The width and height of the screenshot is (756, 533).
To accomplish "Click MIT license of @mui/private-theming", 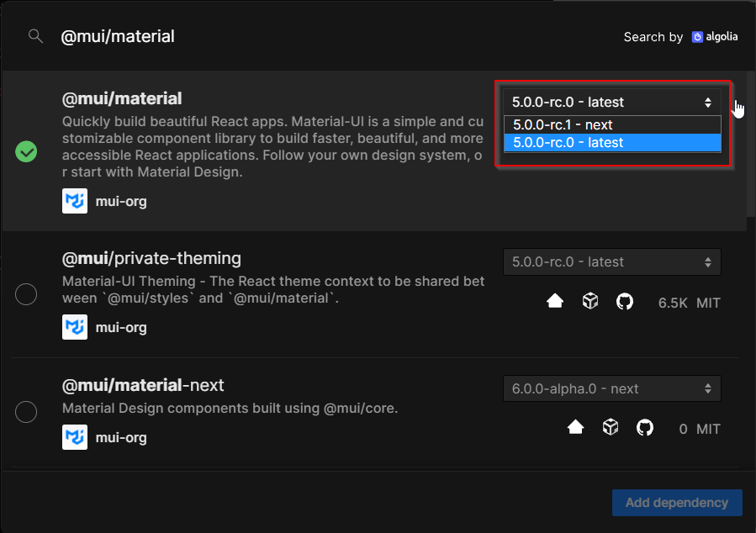I will (708, 303).
